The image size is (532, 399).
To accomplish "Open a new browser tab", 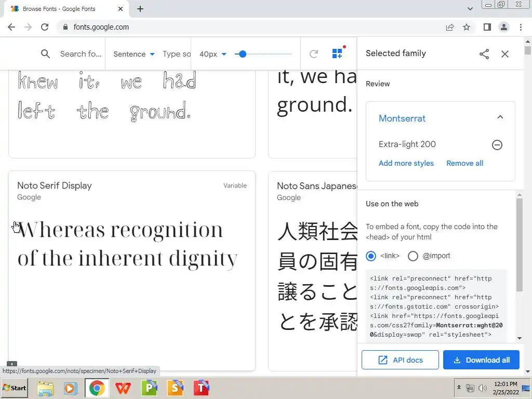I will (140, 9).
